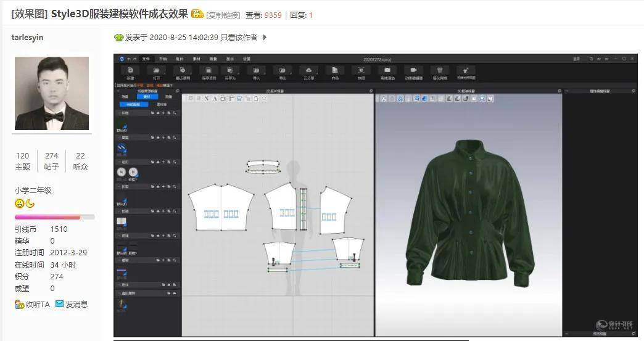Viewport: 644px width, 341px height.
Task: Click the 复制链接 copy link
Action: [x=223, y=15]
